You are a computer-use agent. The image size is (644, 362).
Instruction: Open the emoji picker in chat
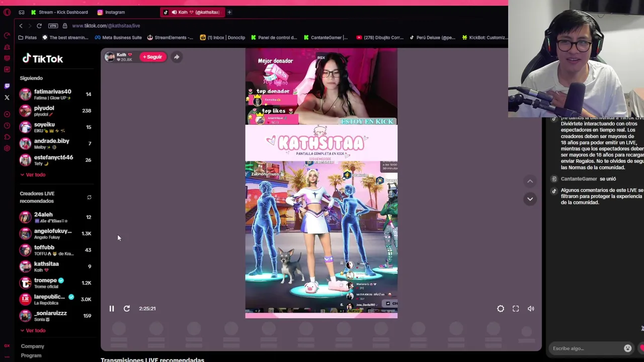[628, 348]
